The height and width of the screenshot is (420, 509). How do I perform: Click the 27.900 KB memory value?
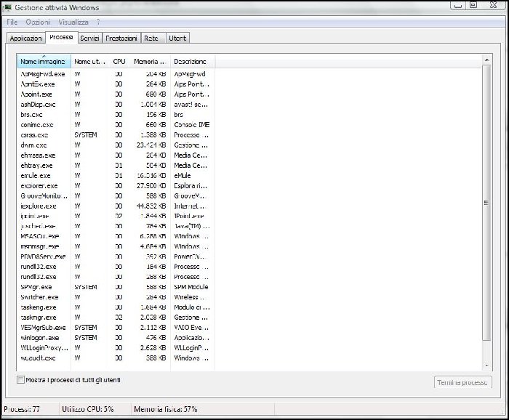click(151, 186)
